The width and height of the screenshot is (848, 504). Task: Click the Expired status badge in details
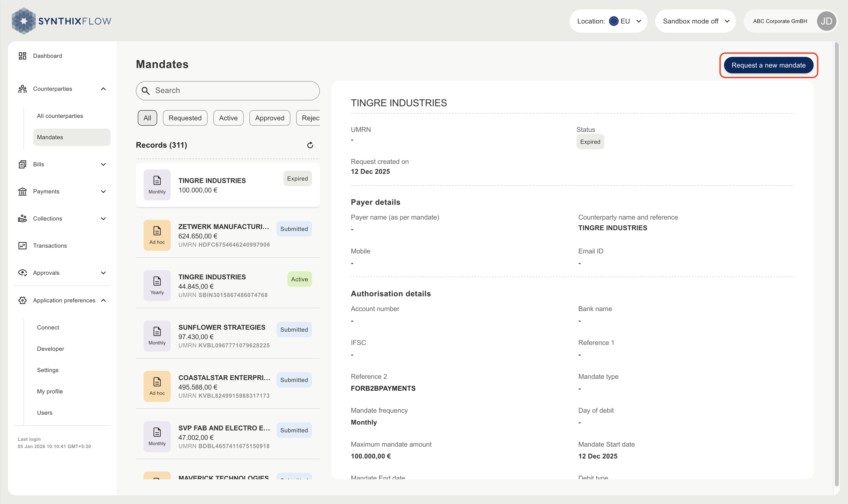pyautogui.click(x=590, y=142)
